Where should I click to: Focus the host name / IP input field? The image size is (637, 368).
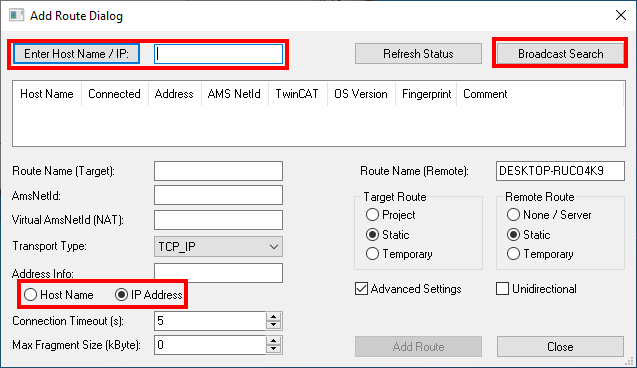pos(219,54)
